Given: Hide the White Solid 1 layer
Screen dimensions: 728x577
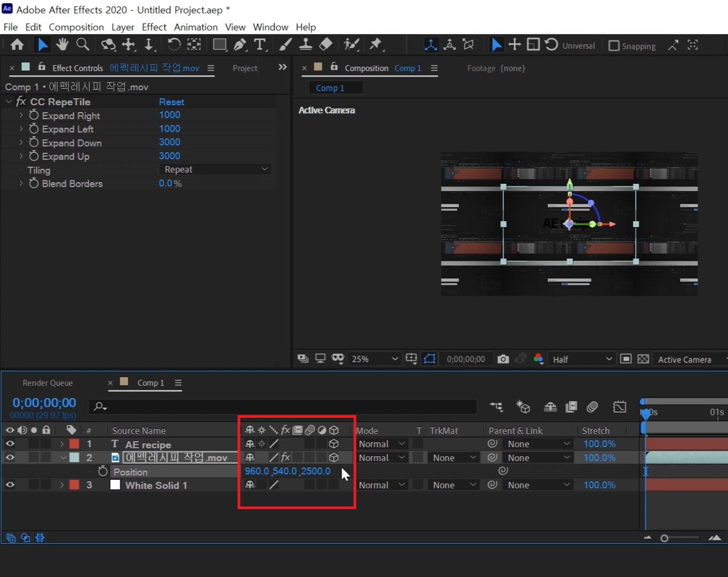Looking at the screenshot, I should pos(10,485).
